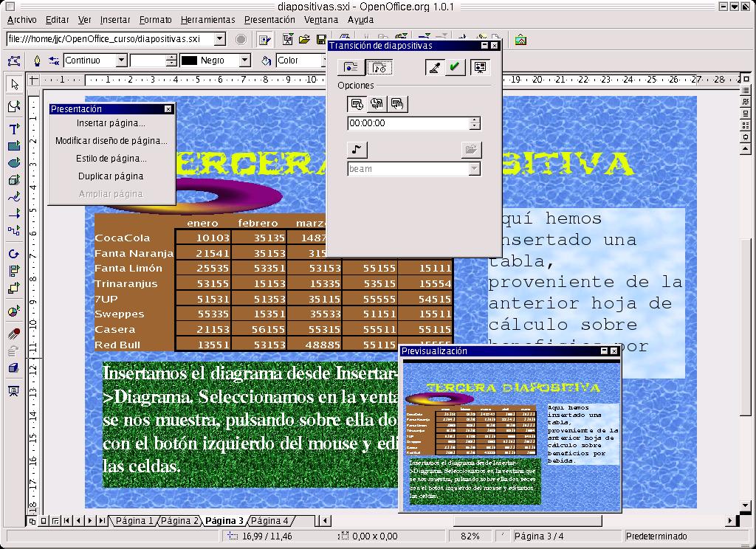Open the Zoom tool in left toolbar
Screen dimensions: 756x549
pos(14,106)
